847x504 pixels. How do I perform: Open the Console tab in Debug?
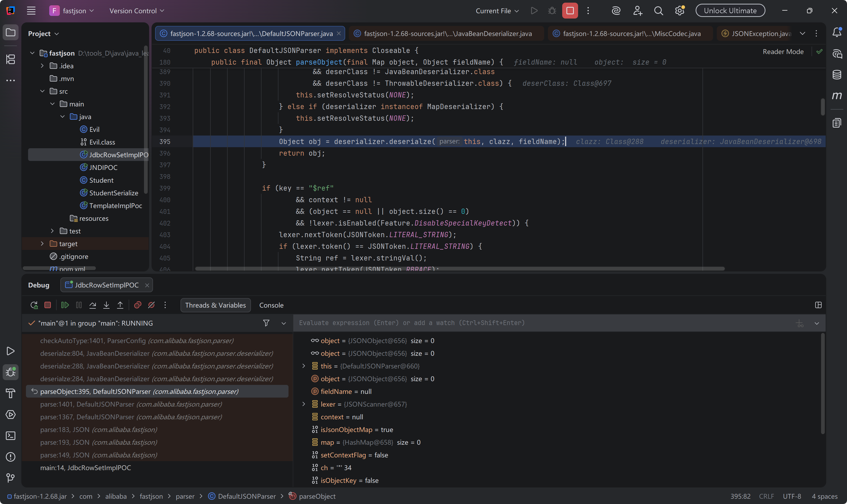coord(271,305)
